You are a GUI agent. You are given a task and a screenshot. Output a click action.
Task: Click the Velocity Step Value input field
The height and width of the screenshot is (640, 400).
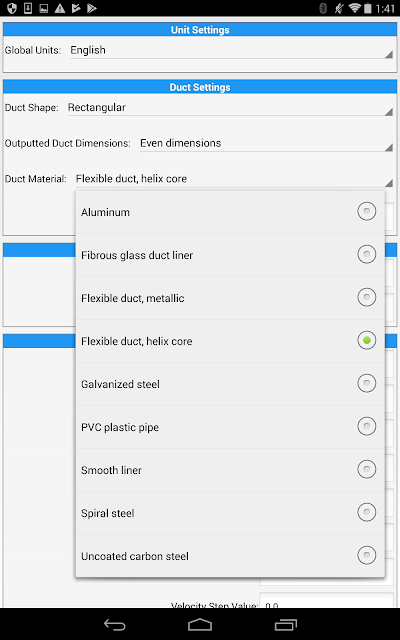[327, 600]
